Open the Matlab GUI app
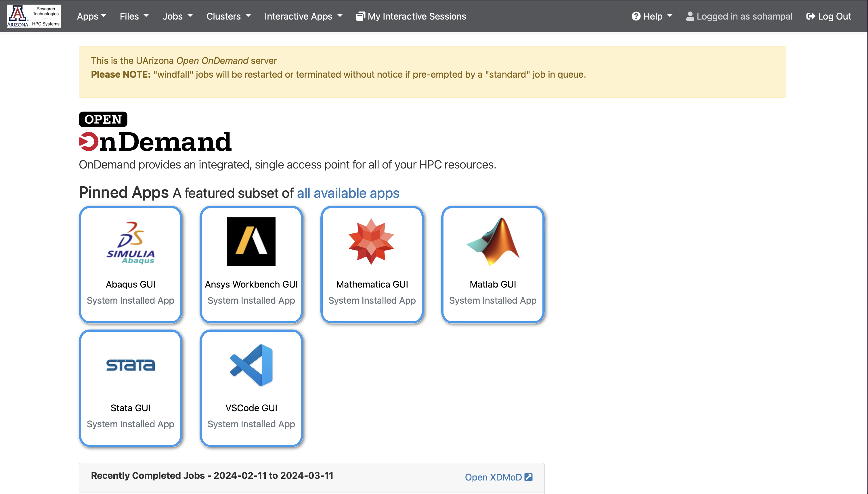Viewport: 868px width, 494px height. click(x=493, y=265)
